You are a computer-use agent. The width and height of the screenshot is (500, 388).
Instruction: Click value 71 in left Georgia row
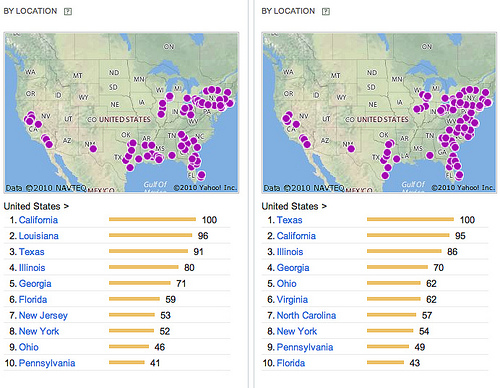point(181,284)
